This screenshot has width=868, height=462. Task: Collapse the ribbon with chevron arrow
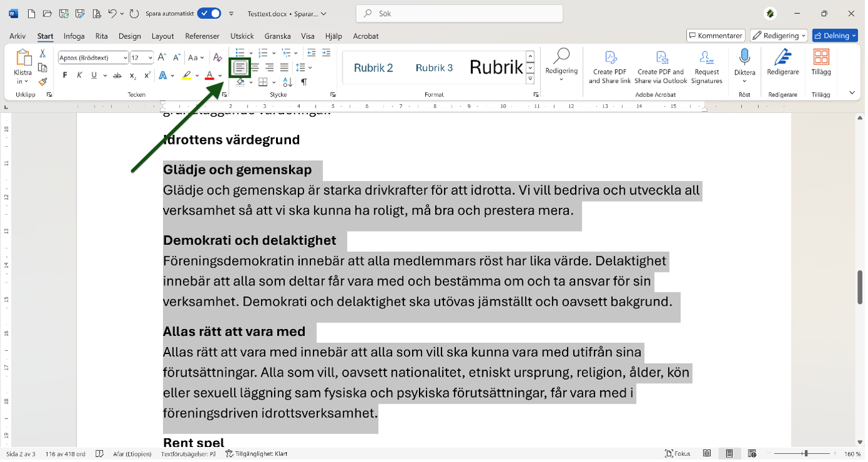(852, 93)
